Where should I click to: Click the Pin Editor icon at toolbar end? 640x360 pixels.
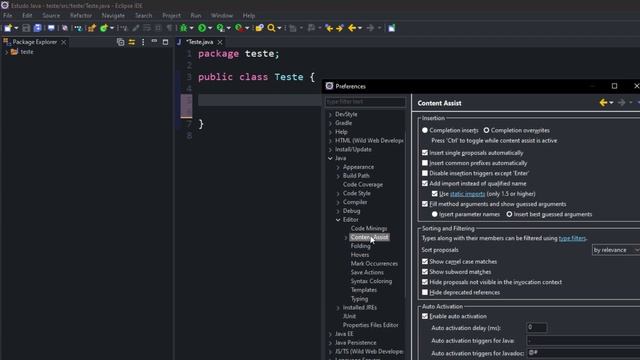391,28
